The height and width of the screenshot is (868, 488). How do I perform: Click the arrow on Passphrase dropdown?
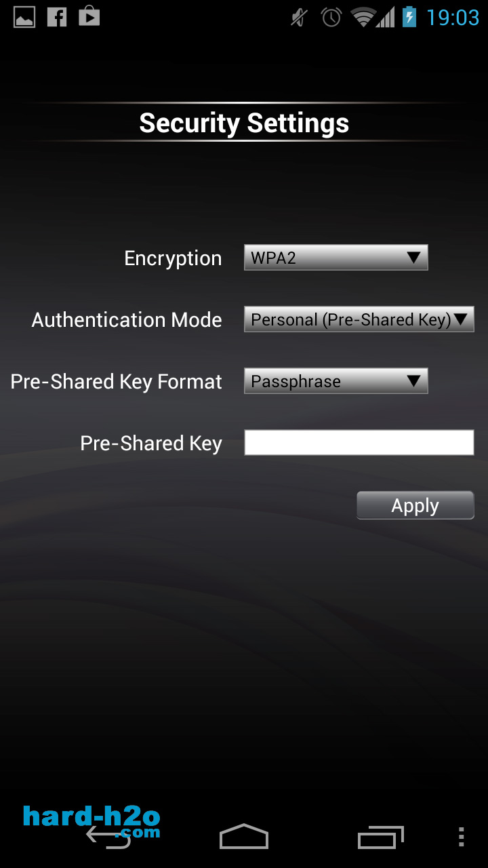pyautogui.click(x=413, y=381)
